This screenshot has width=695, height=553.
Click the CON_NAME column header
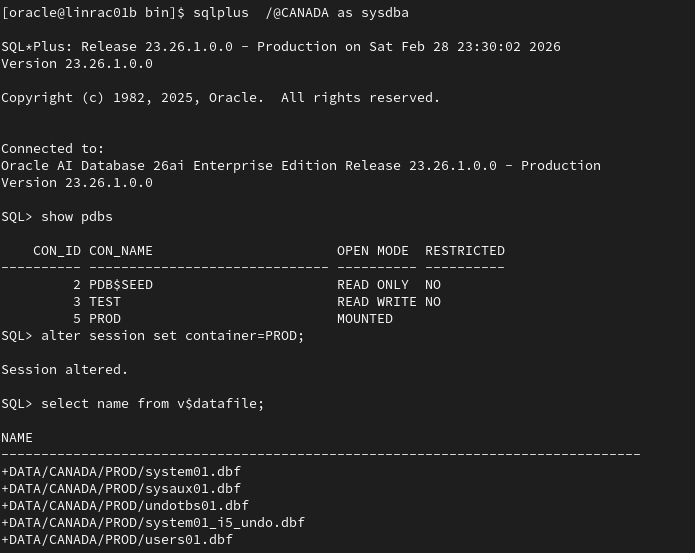(121, 250)
